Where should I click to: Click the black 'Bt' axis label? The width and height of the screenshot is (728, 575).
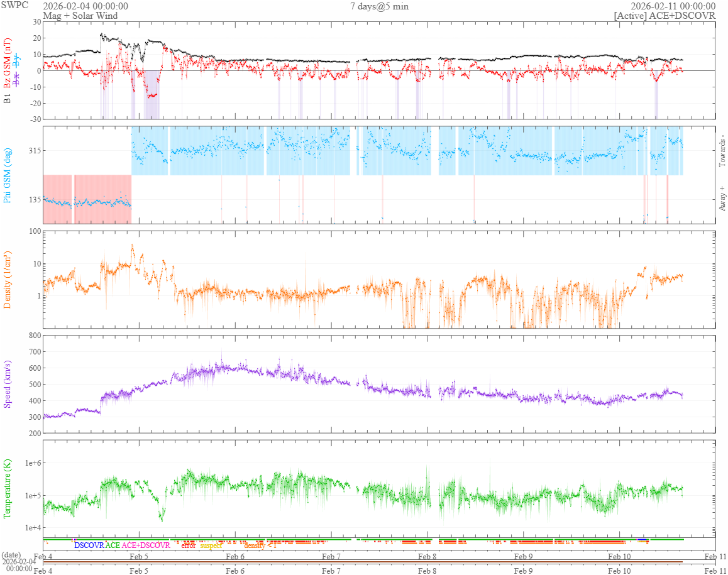[7, 98]
